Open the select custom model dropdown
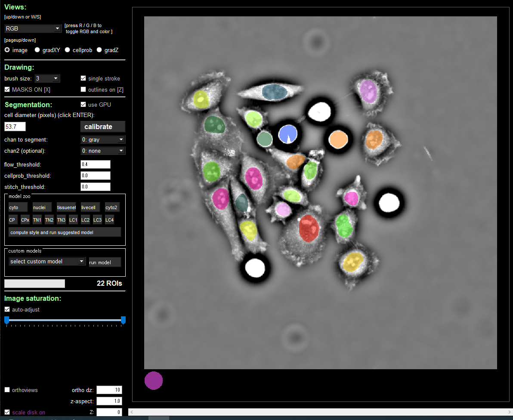 46,261
